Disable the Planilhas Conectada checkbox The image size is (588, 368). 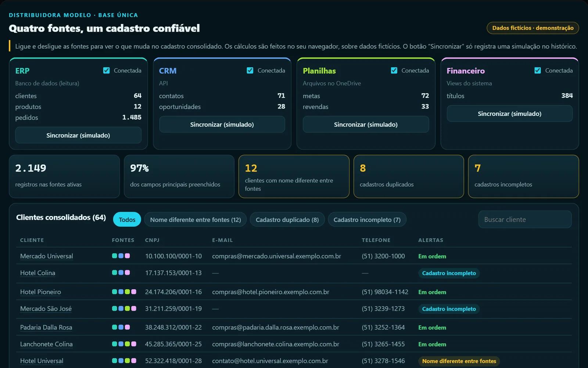click(x=394, y=70)
